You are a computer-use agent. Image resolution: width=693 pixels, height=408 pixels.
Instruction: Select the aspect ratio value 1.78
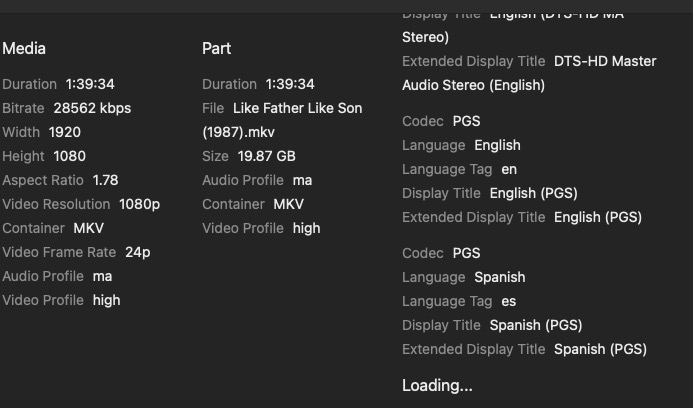106,180
